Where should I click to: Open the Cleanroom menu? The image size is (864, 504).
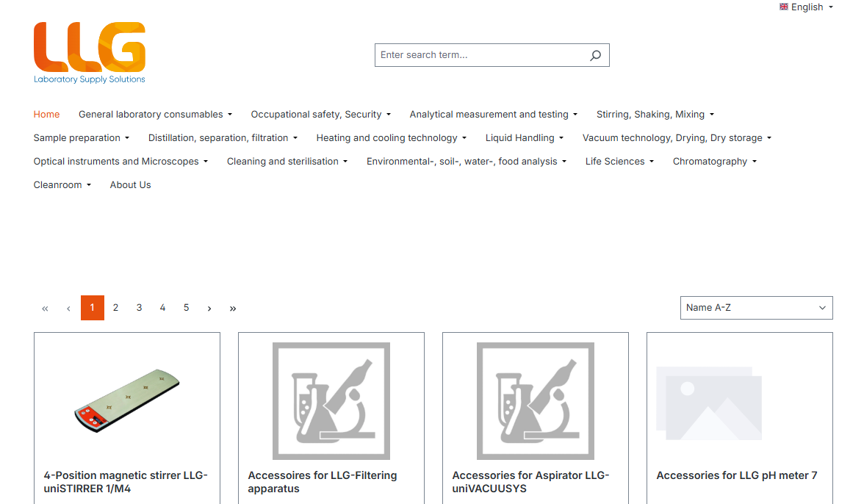62,185
